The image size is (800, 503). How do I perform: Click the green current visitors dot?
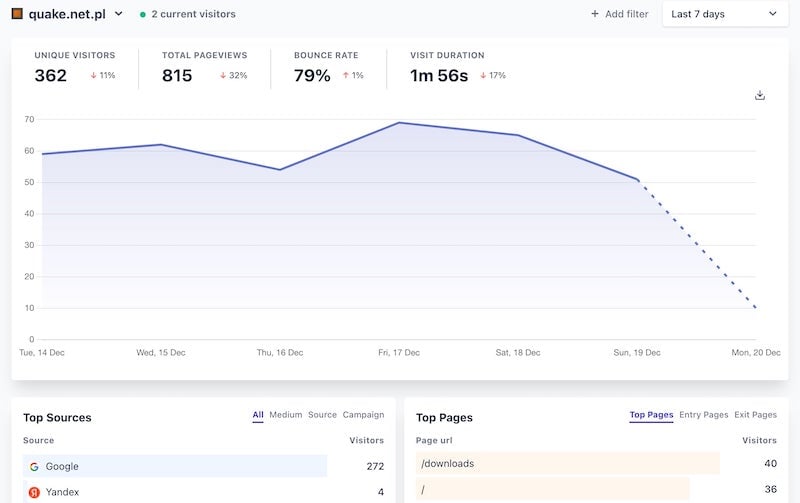click(143, 14)
